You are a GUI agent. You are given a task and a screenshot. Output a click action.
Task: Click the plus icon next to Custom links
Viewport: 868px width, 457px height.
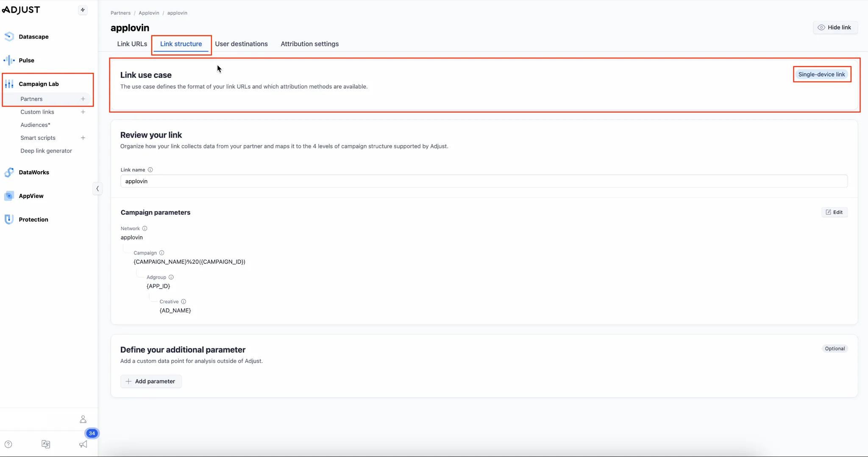click(83, 112)
